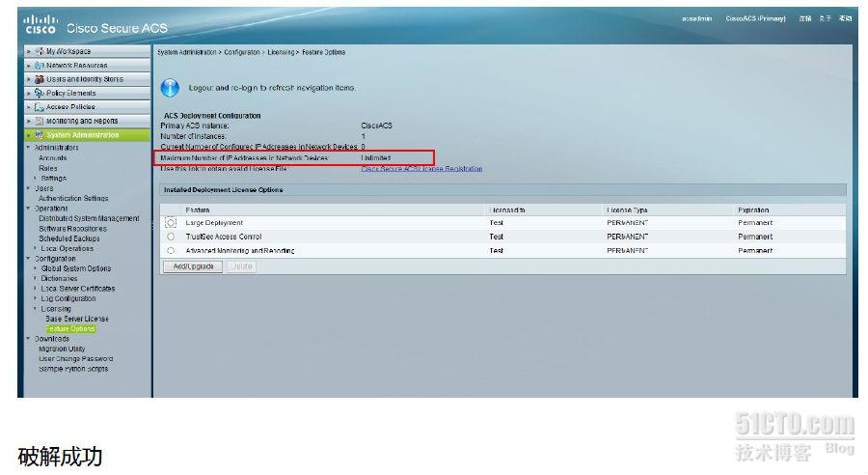Image resolution: width=868 pixels, height=475 pixels.
Task: Open Migration Utility download
Action: coord(62,349)
